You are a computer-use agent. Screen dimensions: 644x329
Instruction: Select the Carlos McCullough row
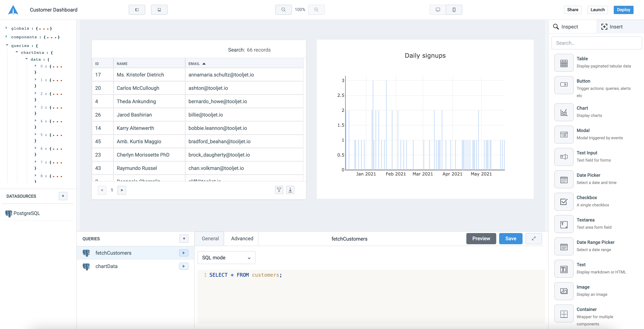coord(197,88)
